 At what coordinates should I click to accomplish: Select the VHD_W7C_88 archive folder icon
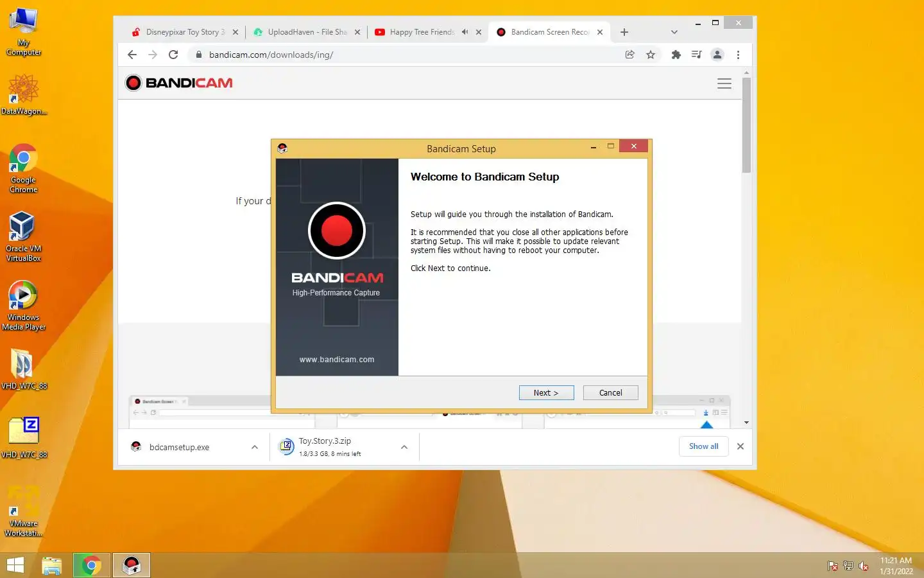pyautogui.click(x=24, y=369)
